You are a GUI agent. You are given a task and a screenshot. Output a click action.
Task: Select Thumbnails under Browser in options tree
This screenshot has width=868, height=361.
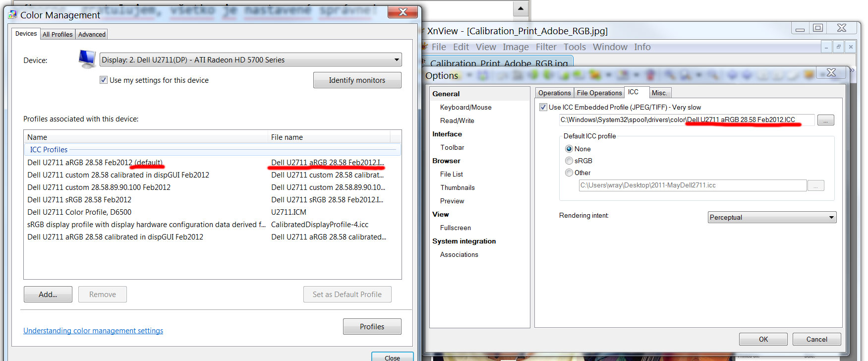[457, 187]
